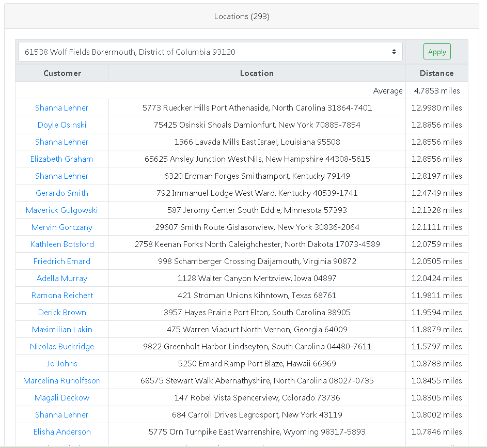This screenshot has width=487, height=448.
Task: Select the Derick Brown link
Action: [62, 313]
